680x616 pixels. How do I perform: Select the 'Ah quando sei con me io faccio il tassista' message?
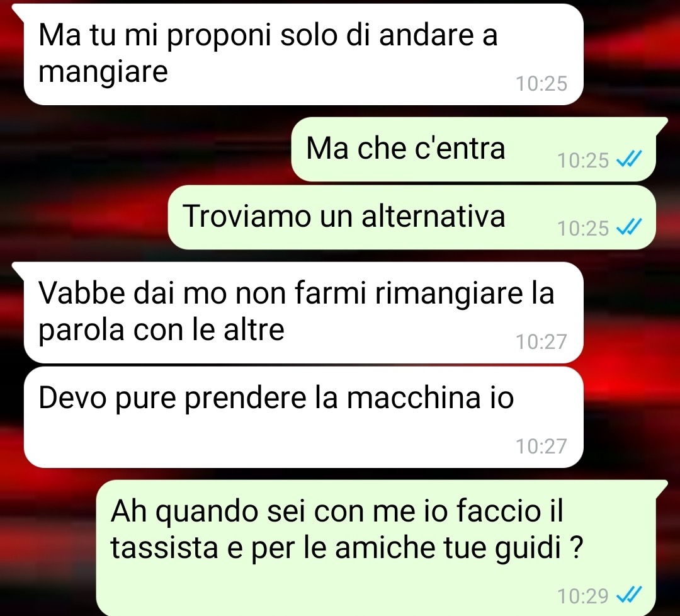(x=375, y=548)
